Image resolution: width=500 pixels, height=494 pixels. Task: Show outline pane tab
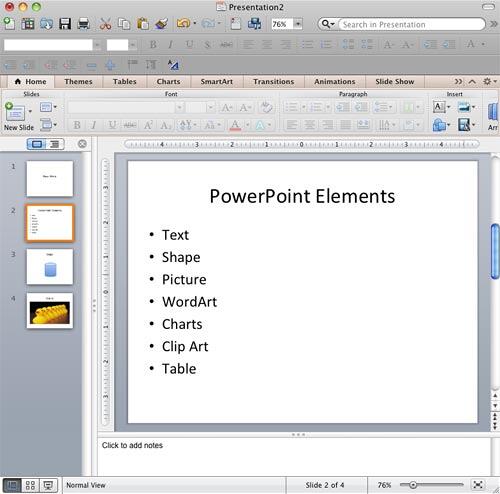[55, 144]
